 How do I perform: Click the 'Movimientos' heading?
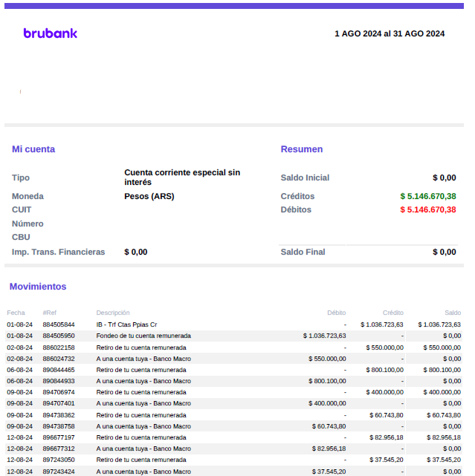pos(38,287)
